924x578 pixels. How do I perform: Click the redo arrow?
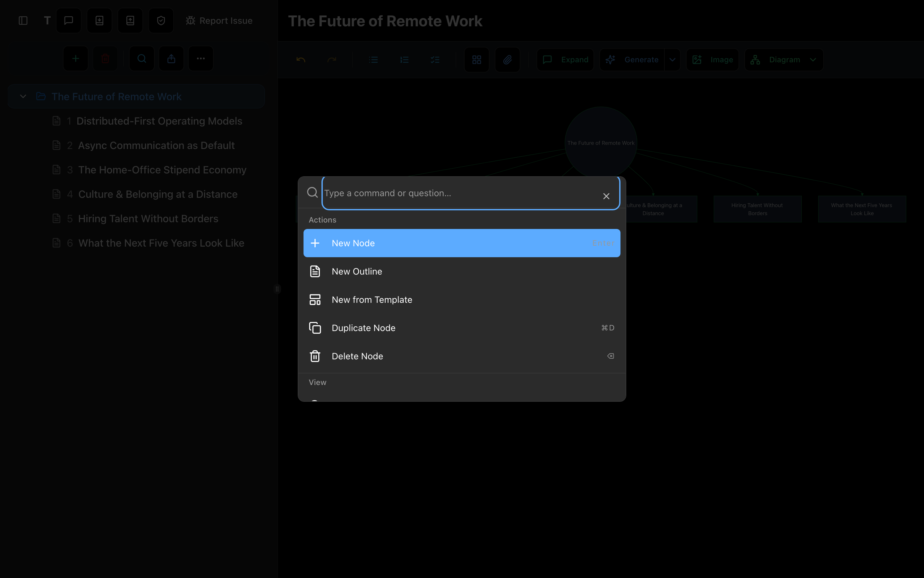pos(332,60)
